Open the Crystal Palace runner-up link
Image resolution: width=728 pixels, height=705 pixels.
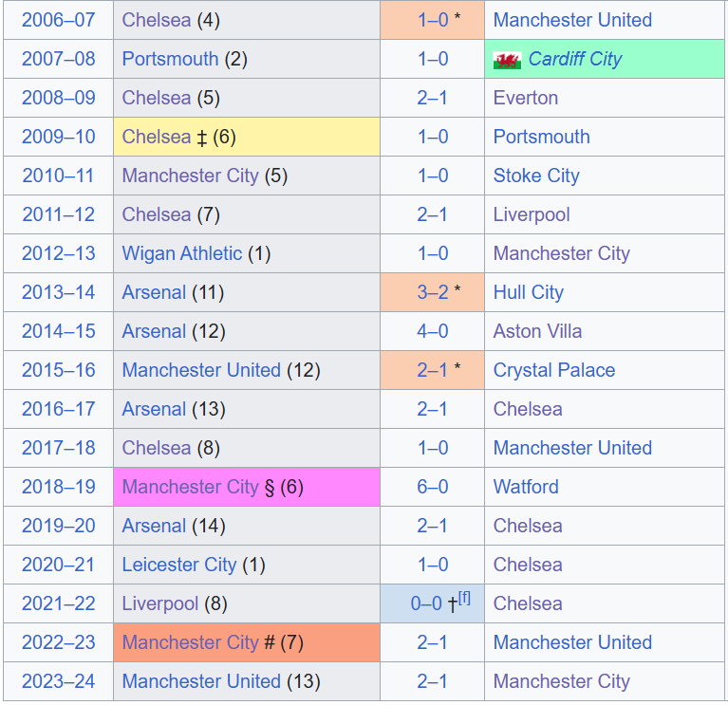[554, 370]
